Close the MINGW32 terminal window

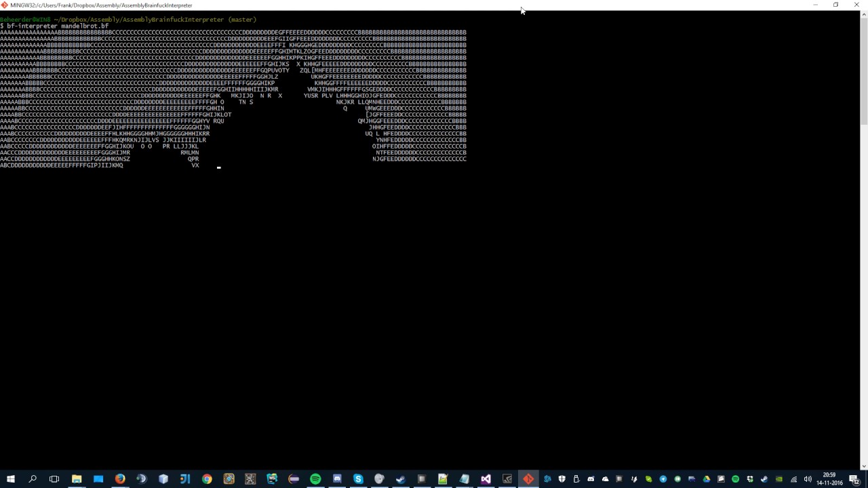point(856,5)
